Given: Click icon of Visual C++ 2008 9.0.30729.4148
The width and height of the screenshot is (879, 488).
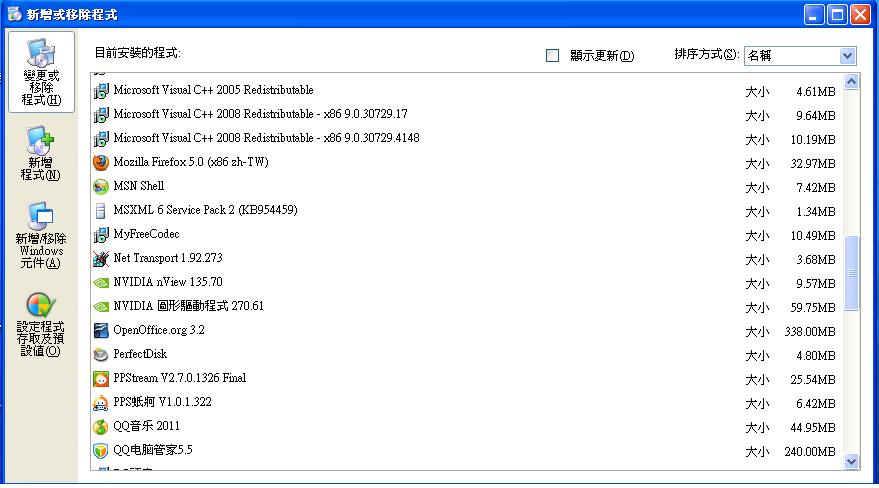Looking at the screenshot, I should (101, 138).
